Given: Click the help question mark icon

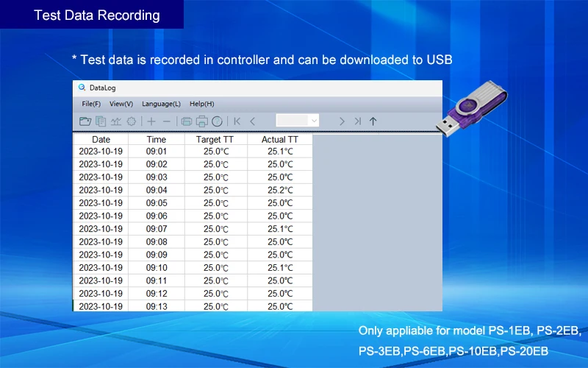Looking at the screenshot, I should [x=217, y=121].
